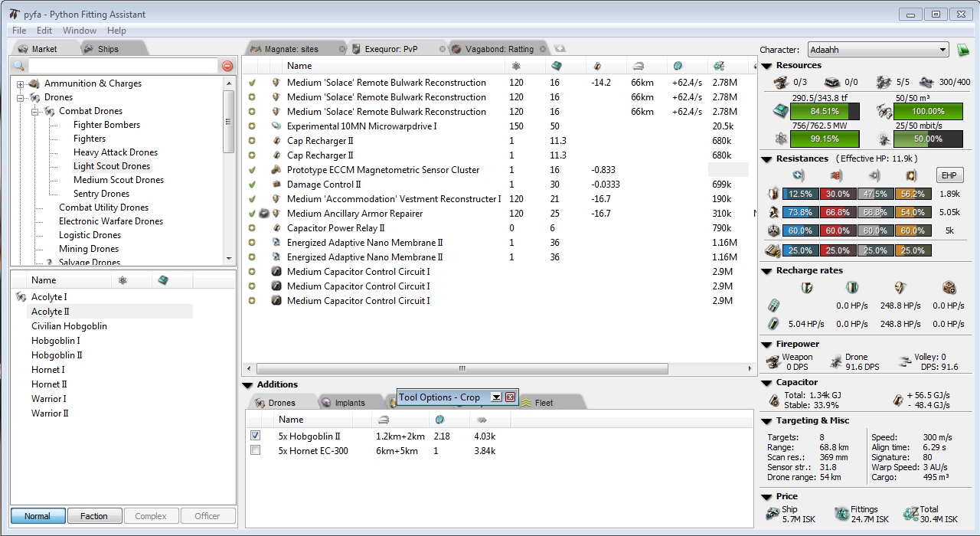Click the powergrid usage bar showing 99.15%
Viewport: 980px width, 536px height.
coord(826,139)
